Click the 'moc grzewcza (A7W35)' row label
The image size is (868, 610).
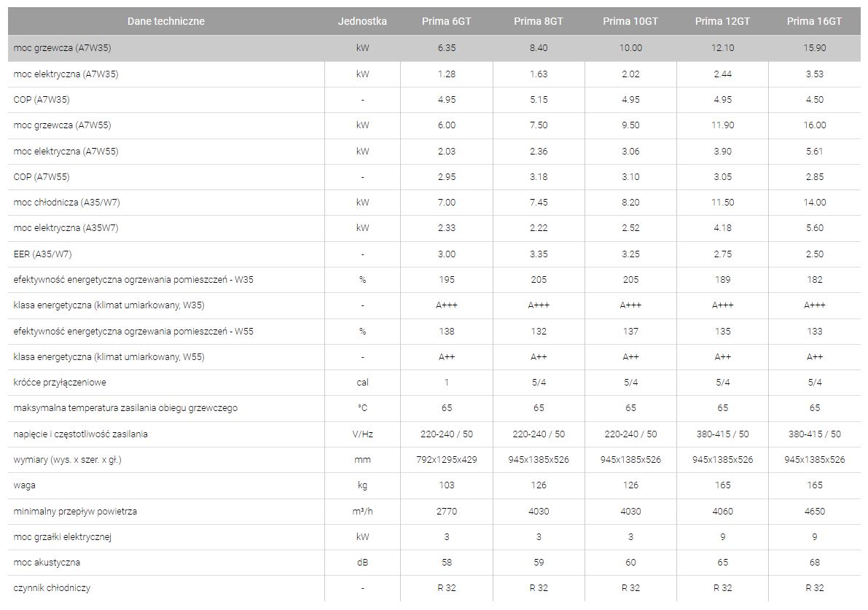point(62,48)
